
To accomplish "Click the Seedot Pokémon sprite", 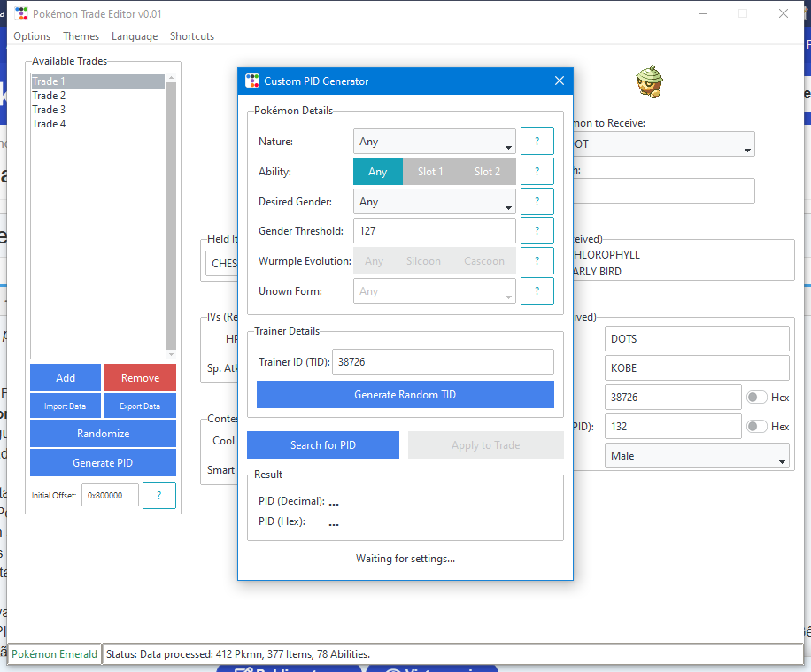I will [650, 83].
